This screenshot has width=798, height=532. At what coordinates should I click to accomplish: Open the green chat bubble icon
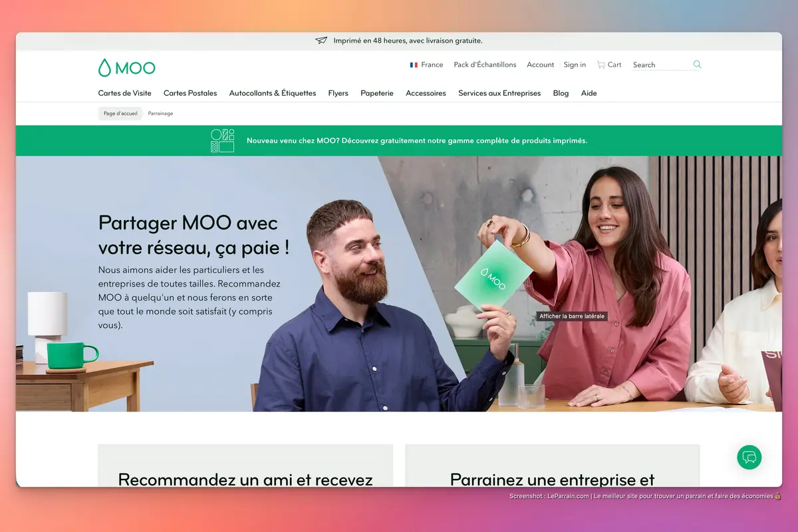pos(749,458)
